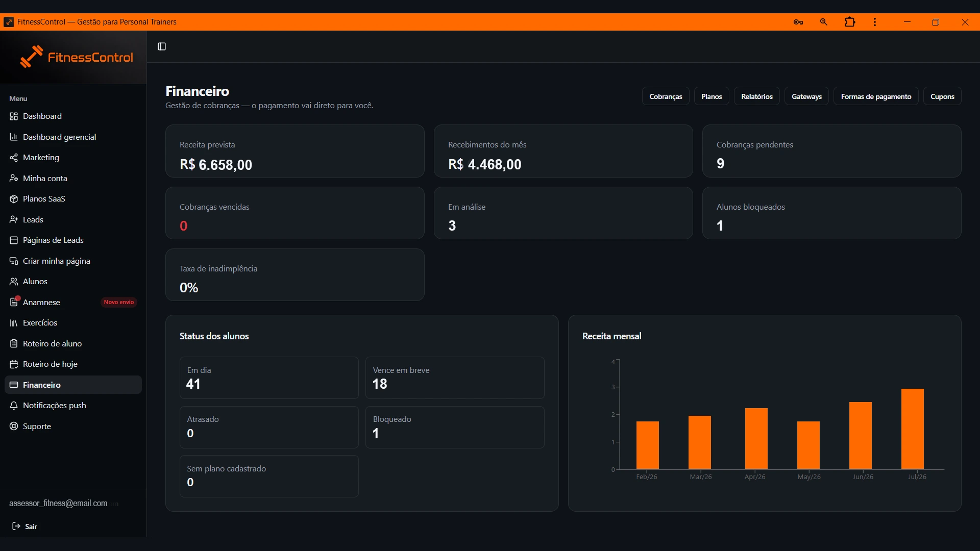Open the Vence em breve status card
This screenshot has width=980, height=551.
pyautogui.click(x=455, y=378)
